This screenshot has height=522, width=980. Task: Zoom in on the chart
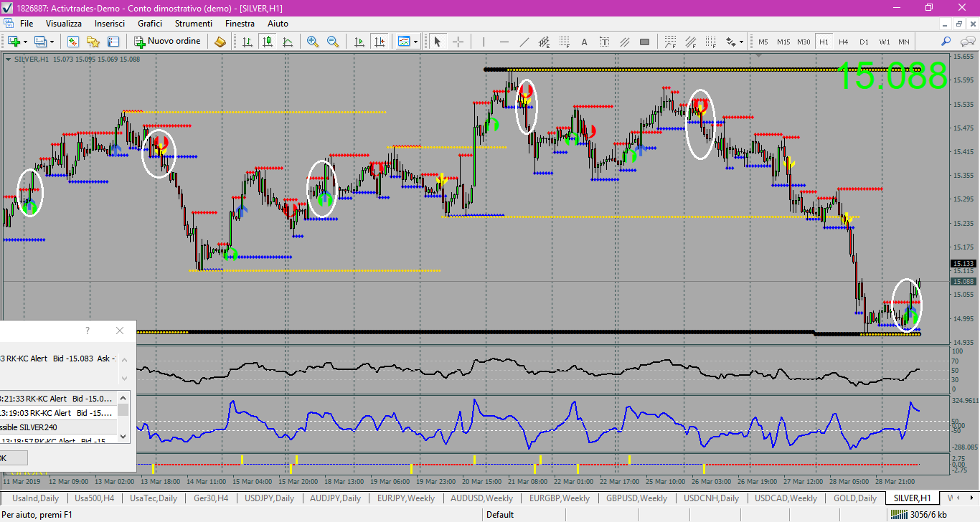[x=313, y=42]
